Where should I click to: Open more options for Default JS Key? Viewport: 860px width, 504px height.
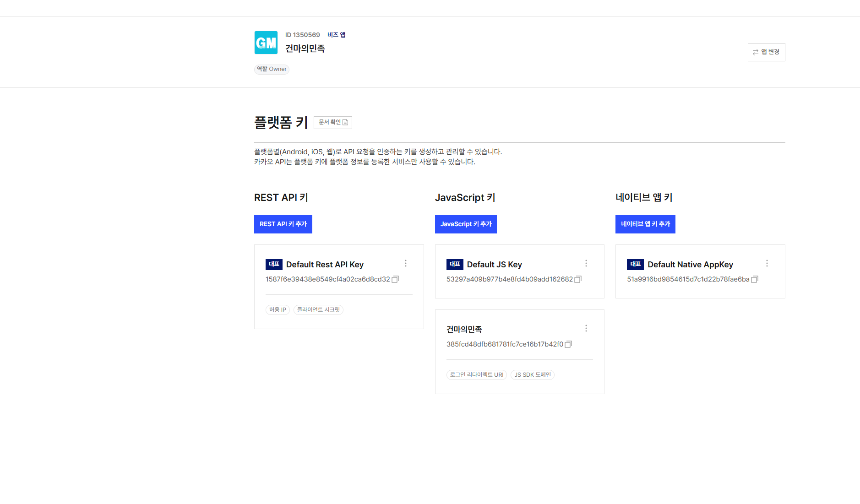[x=586, y=263]
